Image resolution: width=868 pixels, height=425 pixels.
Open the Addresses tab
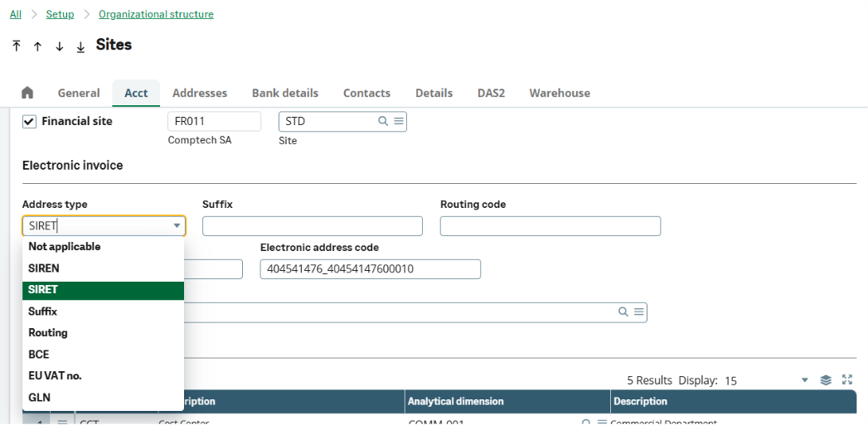(200, 93)
